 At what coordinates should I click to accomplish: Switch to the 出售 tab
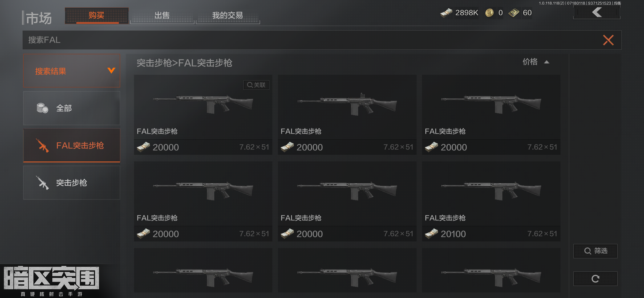[162, 15]
